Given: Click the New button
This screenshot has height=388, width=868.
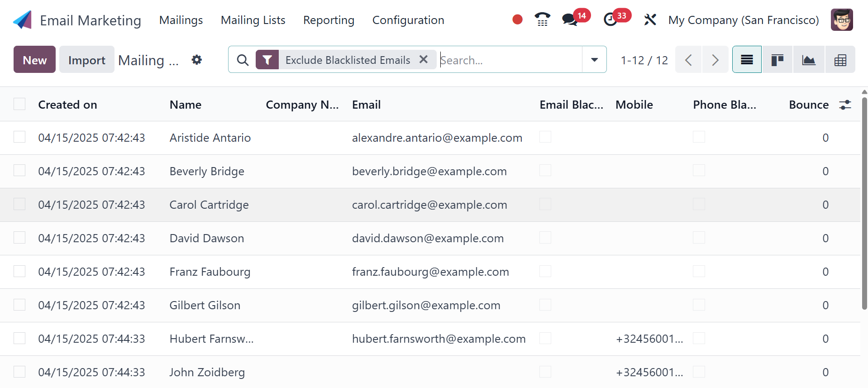Looking at the screenshot, I should tap(34, 60).
